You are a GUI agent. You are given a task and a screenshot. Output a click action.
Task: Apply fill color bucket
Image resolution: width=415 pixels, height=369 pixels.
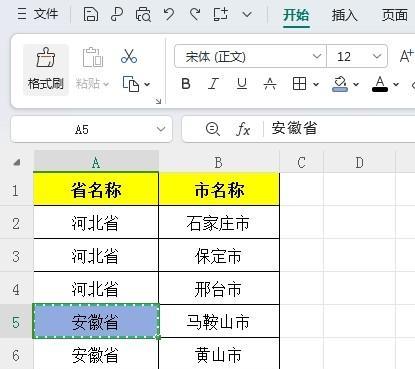pos(340,84)
